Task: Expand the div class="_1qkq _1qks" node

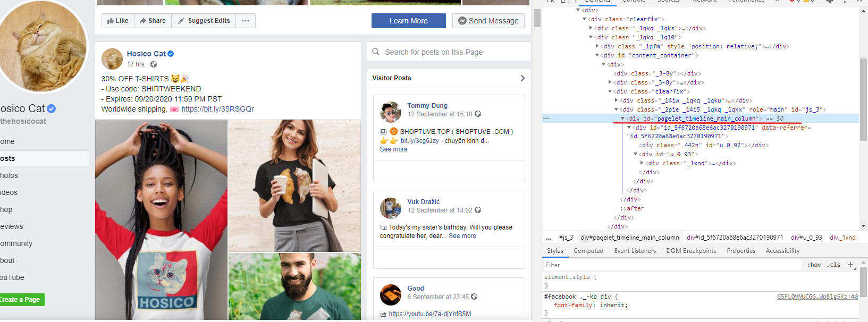Action: (x=591, y=28)
